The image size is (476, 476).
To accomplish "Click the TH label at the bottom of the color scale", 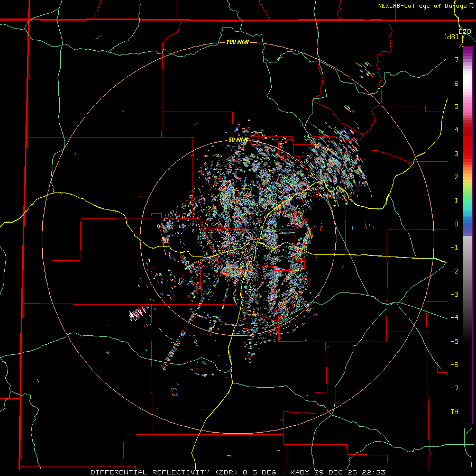I will (454, 411).
